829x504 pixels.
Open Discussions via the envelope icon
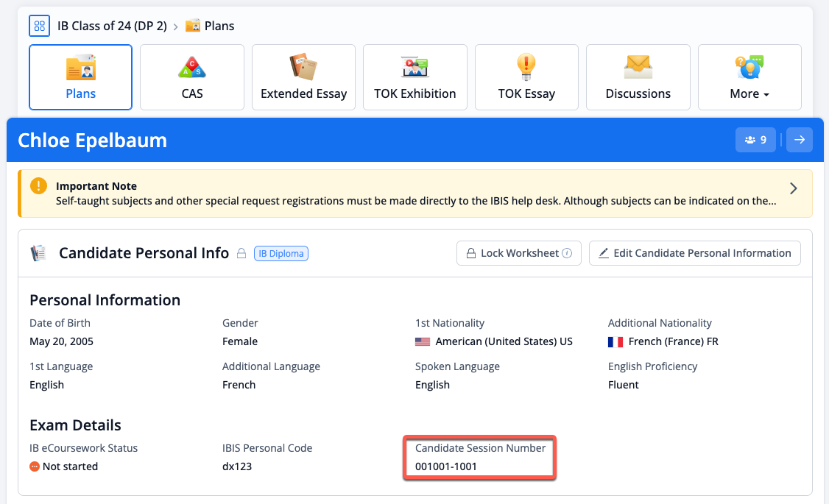pyautogui.click(x=638, y=66)
